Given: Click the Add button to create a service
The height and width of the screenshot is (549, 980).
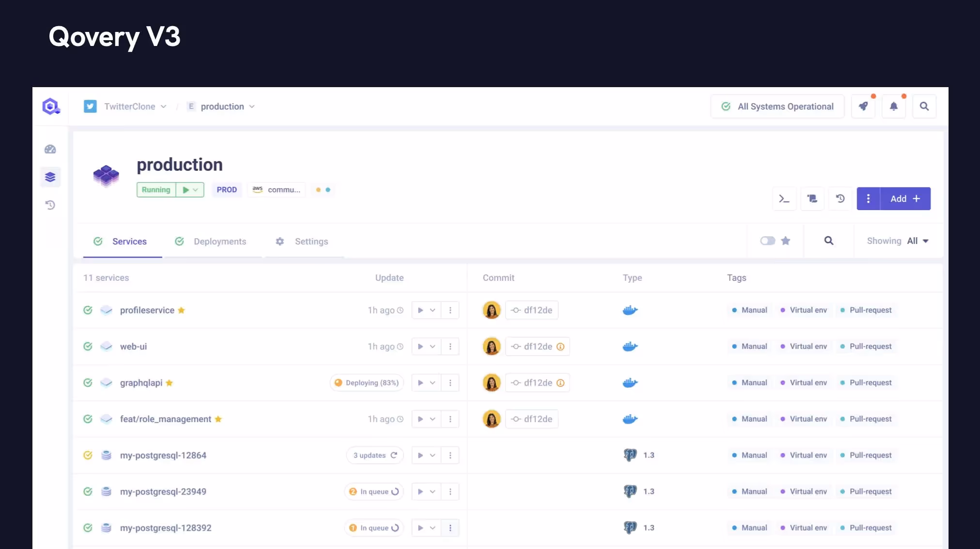Looking at the screenshot, I should click(900, 198).
